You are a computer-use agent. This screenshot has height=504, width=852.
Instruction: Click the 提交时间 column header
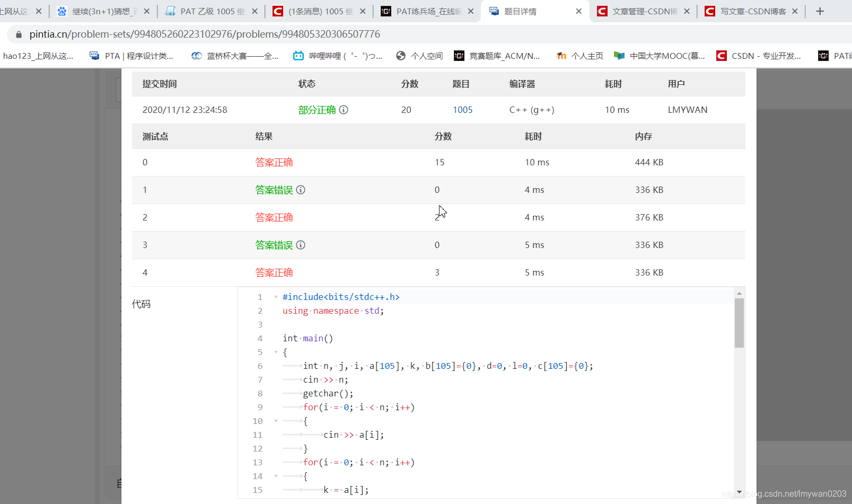pos(160,84)
